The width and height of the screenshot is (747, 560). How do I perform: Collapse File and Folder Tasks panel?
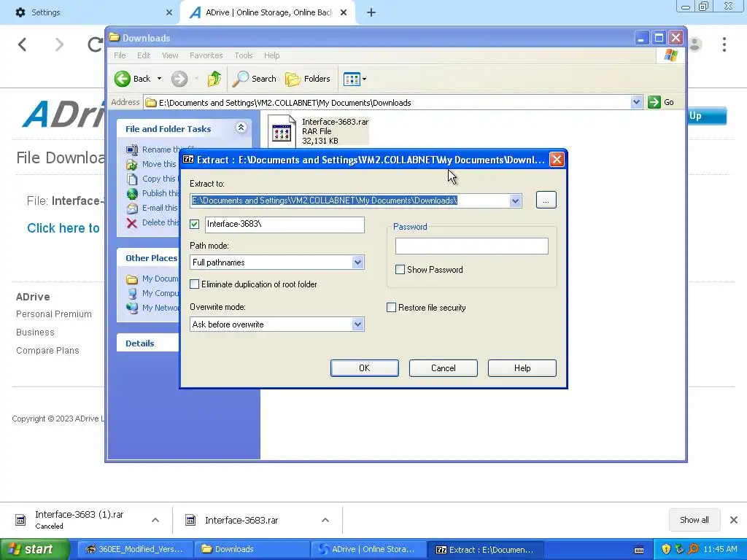(241, 127)
